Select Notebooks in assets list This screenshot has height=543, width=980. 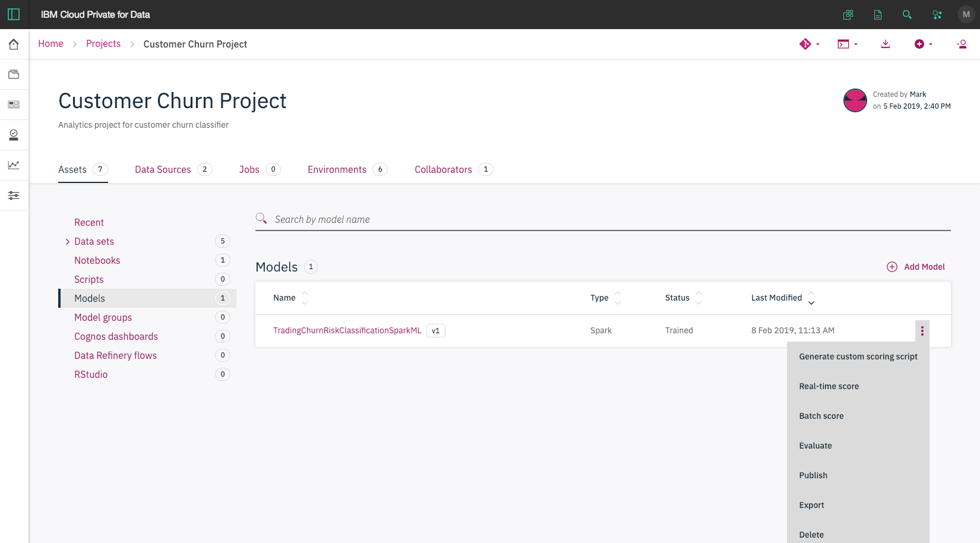pos(97,260)
